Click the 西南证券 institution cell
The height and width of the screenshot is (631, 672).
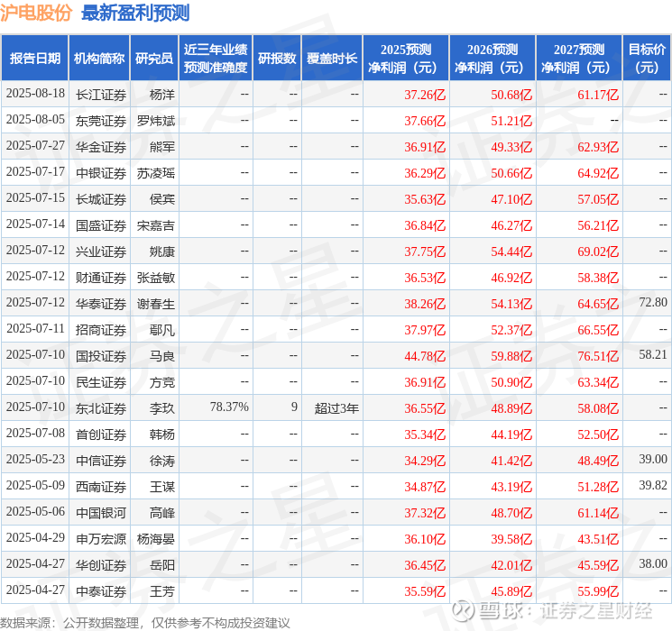[x=101, y=487]
